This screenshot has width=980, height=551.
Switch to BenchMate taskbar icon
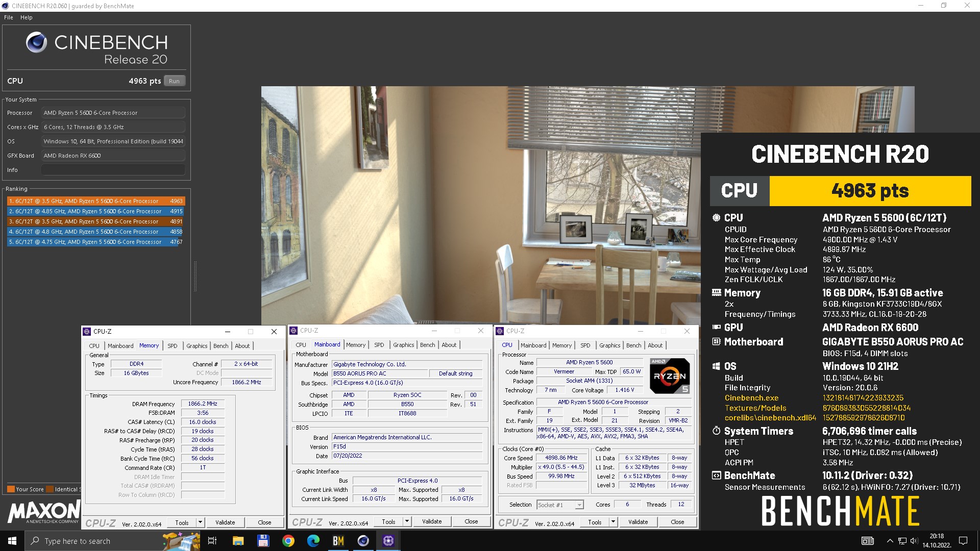click(x=338, y=541)
